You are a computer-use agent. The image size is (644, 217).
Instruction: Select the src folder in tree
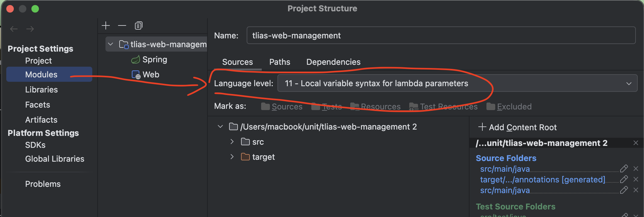point(252,142)
